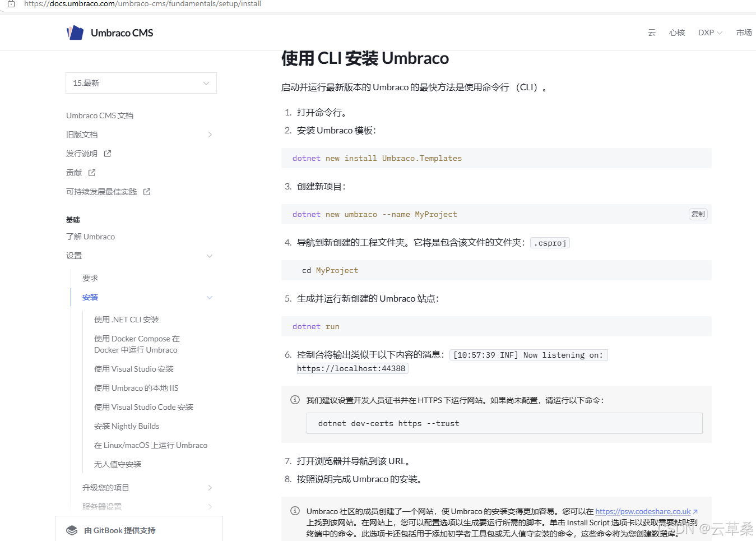The height and width of the screenshot is (541, 756).
Task: Open 可持续发展最佳实践 sidebar link
Action: (x=101, y=192)
